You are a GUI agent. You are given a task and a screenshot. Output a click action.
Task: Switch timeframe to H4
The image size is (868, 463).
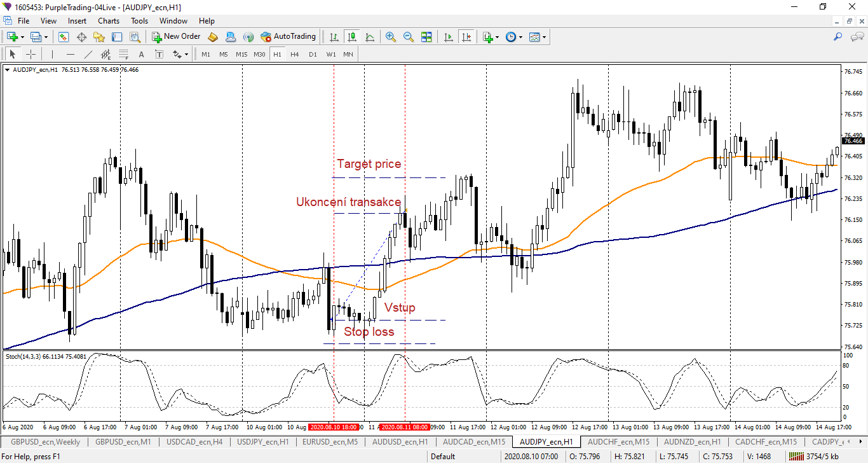click(x=295, y=54)
